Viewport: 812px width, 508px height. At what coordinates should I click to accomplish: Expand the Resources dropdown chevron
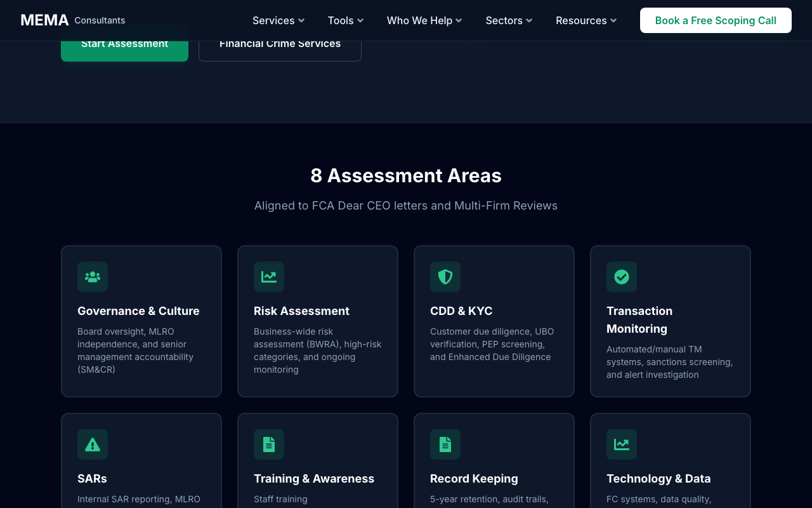pos(613,21)
